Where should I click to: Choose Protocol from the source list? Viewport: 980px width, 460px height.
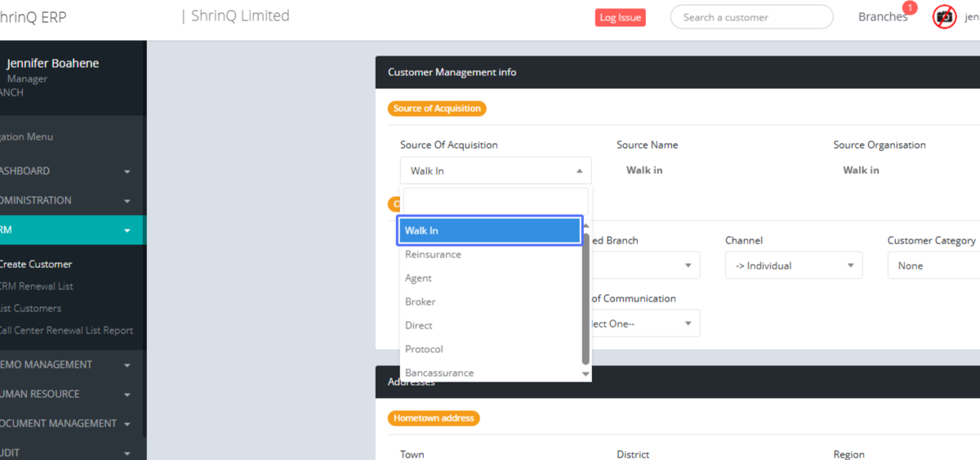point(424,350)
